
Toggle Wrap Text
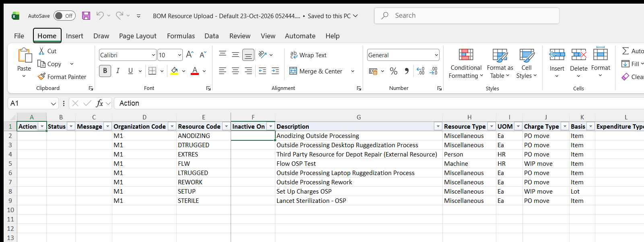click(x=308, y=55)
